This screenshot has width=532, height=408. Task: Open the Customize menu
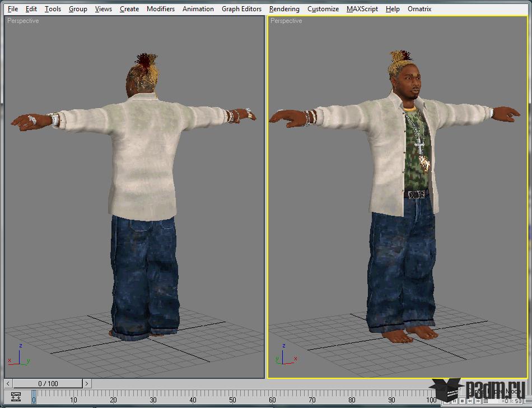pyautogui.click(x=323, y=9)
